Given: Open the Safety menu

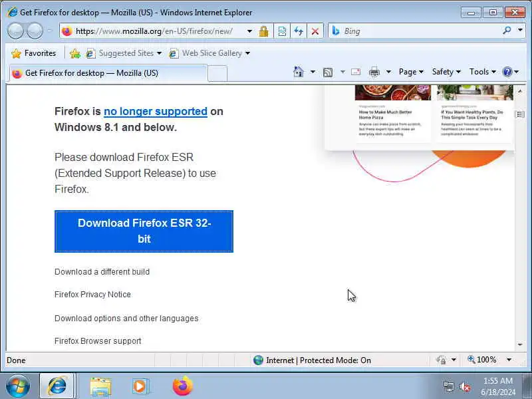Looking at the screenshot, I should point(446,72).
